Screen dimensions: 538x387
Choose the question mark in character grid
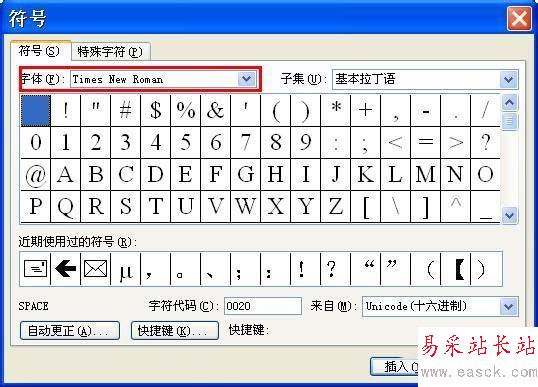pyautogui.click(x=486, y=142)
